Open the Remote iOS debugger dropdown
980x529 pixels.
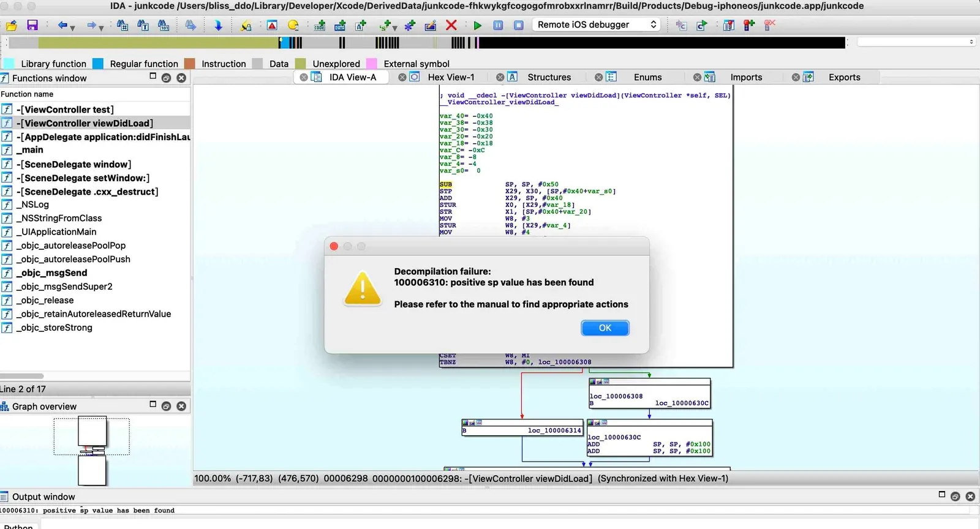(x=596, y=24)
